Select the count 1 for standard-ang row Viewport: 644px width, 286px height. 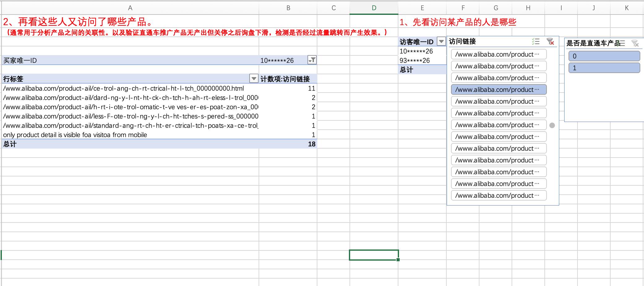pyautogui.click(x=288, y=125)
